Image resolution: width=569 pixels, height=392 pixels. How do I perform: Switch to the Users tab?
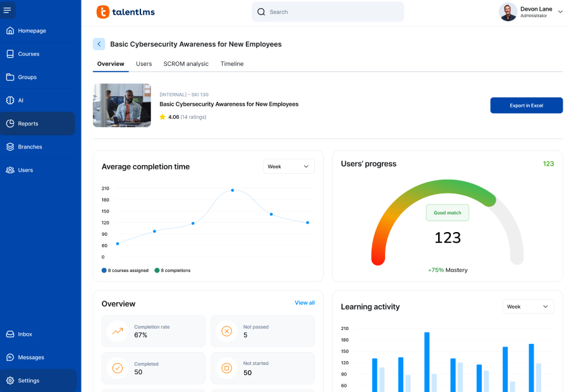pyautogui.click(x=144, y=64)
